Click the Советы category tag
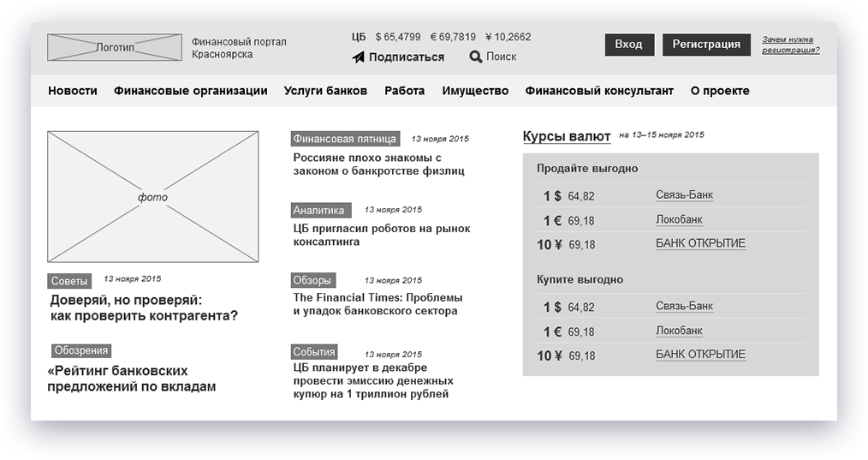The image size is (868, 460). [69, 281]
